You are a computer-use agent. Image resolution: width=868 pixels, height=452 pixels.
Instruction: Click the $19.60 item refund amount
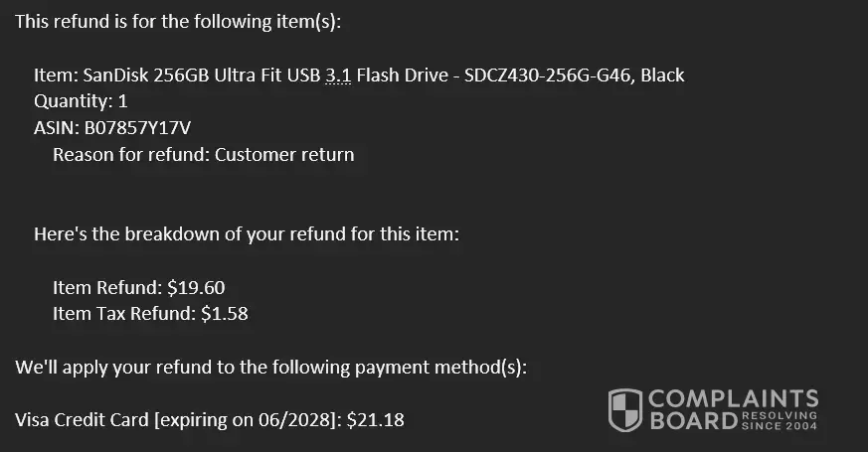196,288
